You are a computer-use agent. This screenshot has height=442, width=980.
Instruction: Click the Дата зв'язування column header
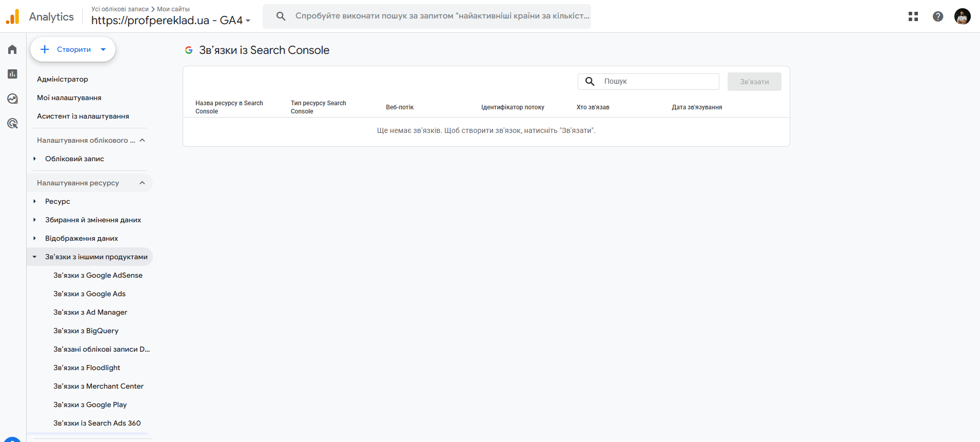(697, 107)
